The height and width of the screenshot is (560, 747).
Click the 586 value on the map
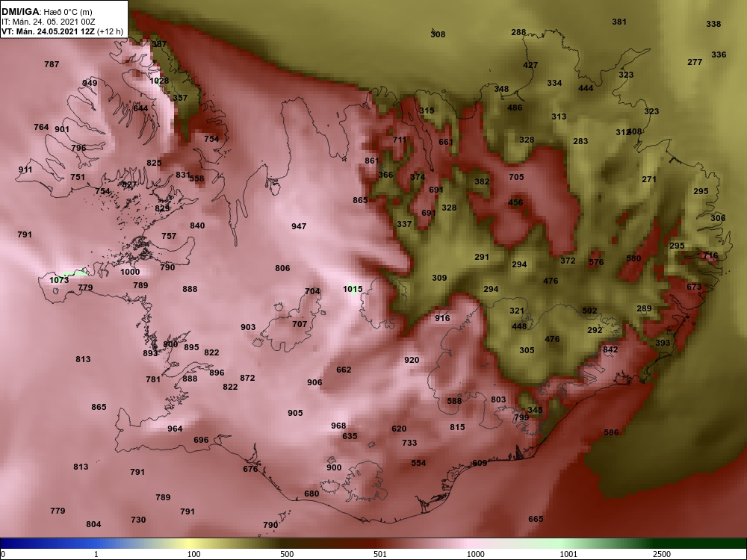611,432
